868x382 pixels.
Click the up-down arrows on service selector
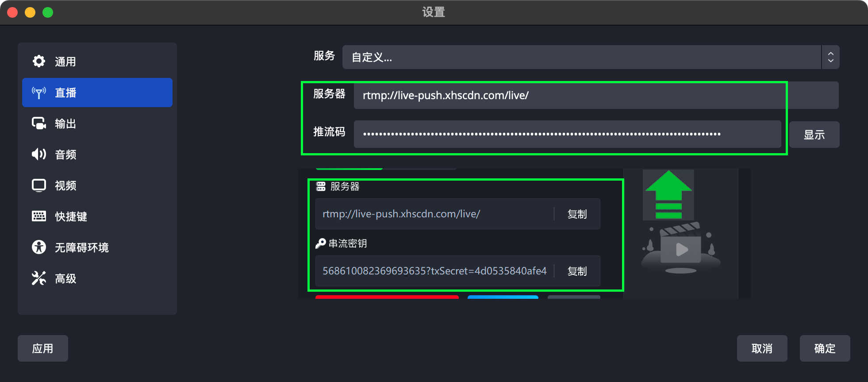pos(830,57)
